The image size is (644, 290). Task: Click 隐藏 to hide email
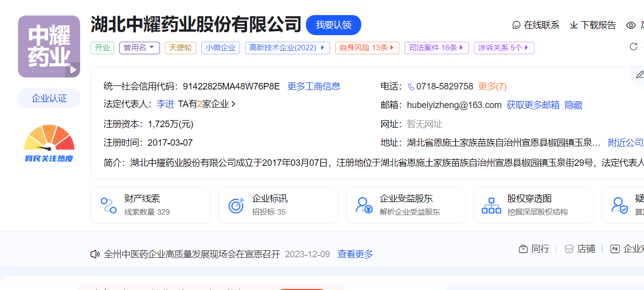tap(574, 105)
